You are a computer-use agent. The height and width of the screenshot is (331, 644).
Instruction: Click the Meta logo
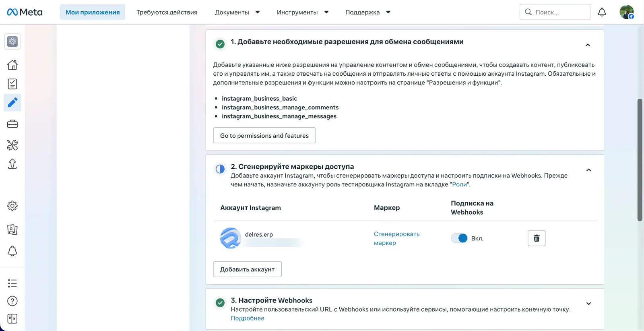coord(25,12)
